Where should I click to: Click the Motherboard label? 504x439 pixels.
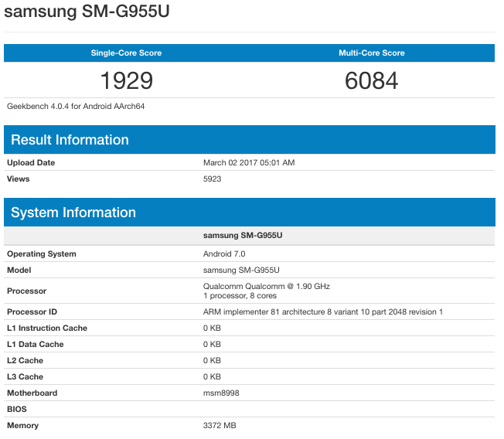click(x=32, y=393)
